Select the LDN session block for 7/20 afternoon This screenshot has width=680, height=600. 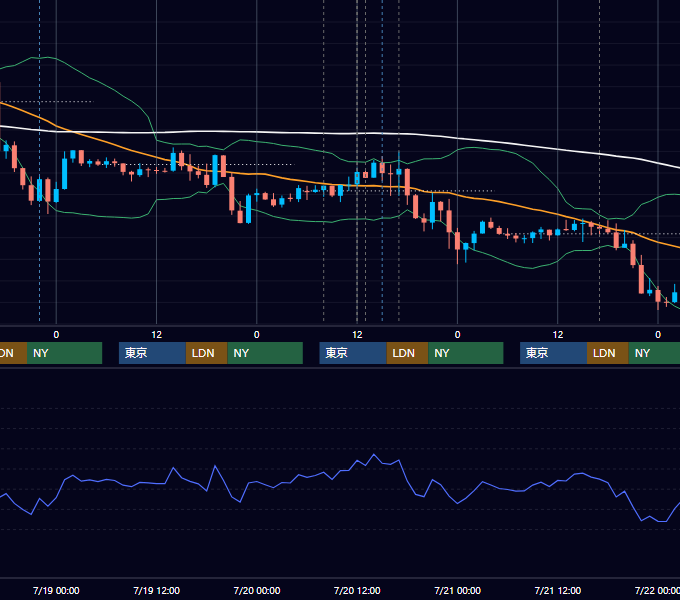(407, 353)
